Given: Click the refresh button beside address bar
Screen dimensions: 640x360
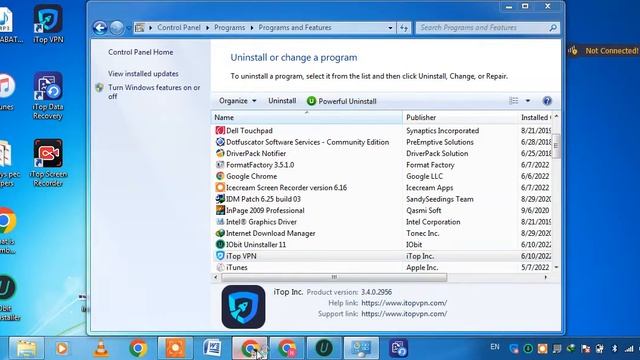Looking at the screenshot, I should click(x=404, y=28).
